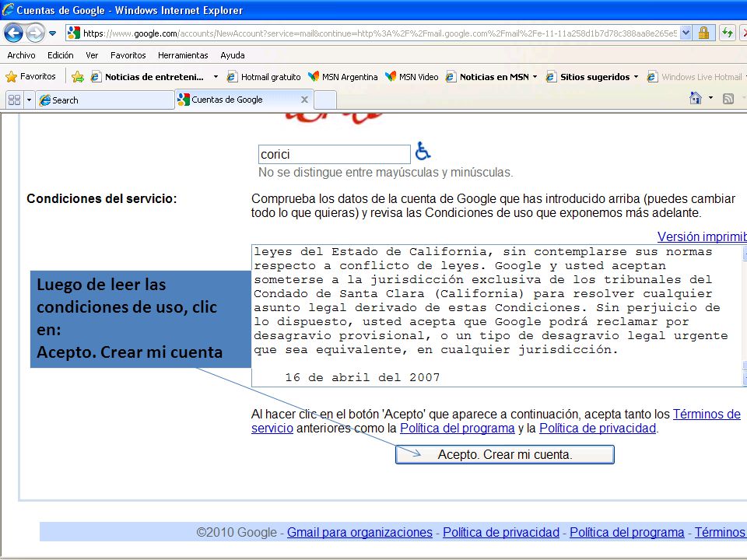Click the browser Back arrow button
The width and height of the screenshot is (747, 560).
click(13, 33)
